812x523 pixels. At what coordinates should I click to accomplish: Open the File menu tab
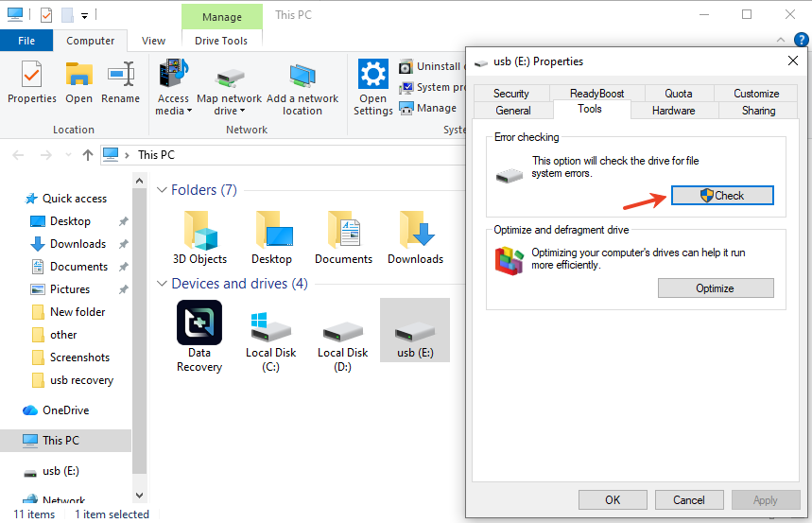pos(26,41)
